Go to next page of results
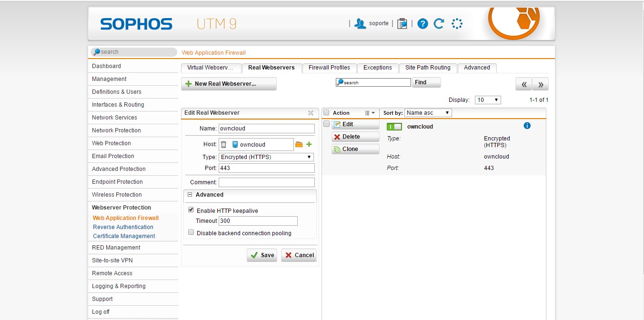The width and height of the screenshot is (644, 320). click(x=541, y=84)
